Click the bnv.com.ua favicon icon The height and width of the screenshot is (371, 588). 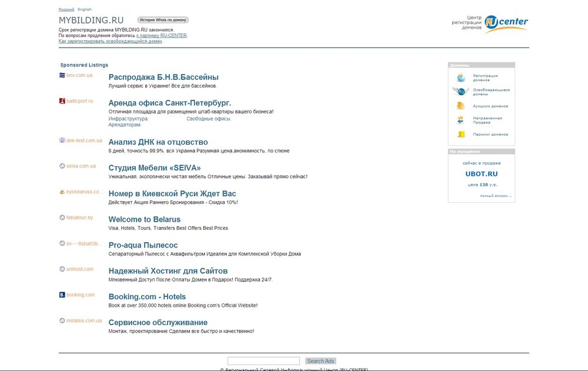(x=62, y=75)
